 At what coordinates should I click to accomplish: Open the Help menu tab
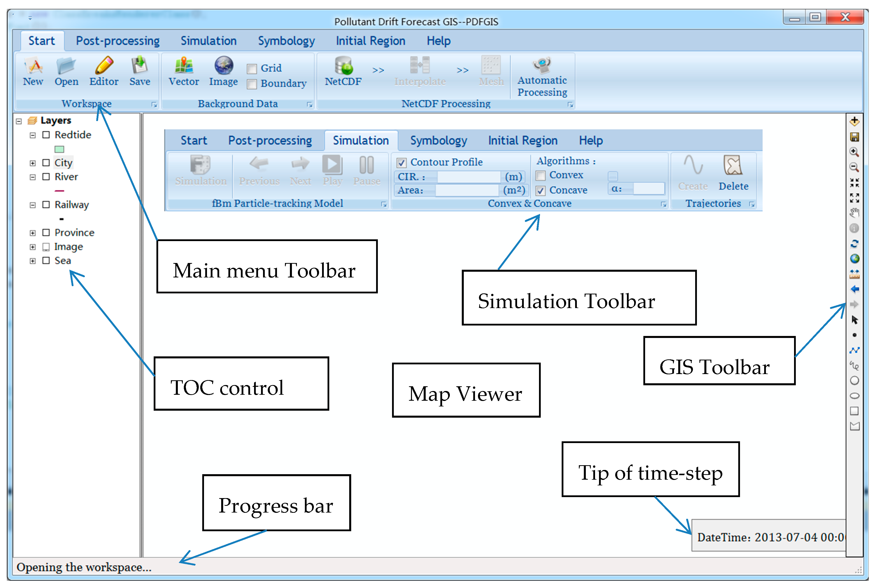pos(438,41)
